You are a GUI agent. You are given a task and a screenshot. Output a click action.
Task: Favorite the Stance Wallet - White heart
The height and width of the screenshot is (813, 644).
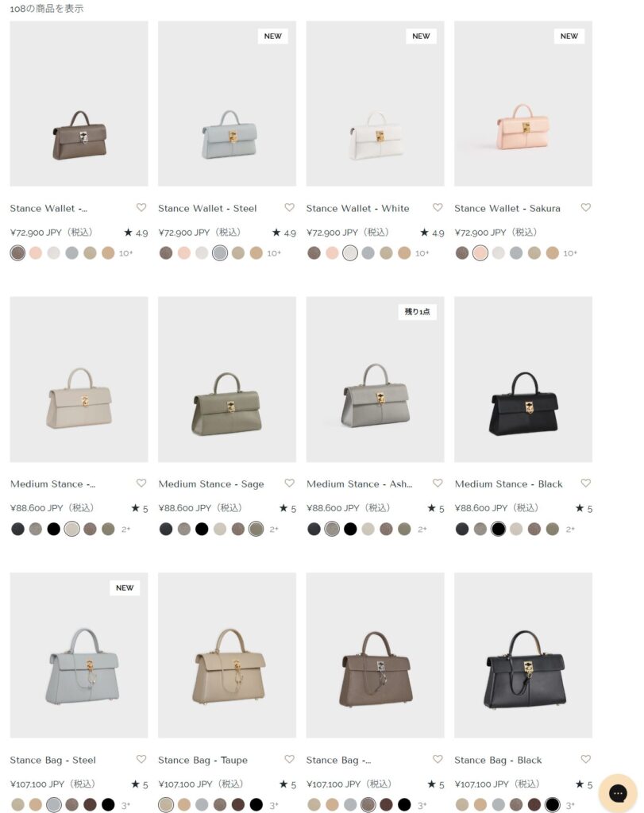point(438,207)
